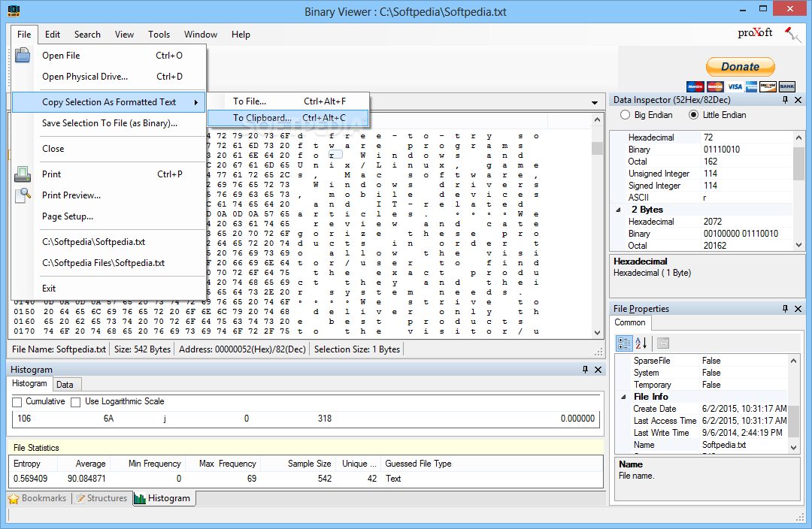Pin the Data Inspector panel
812x529 pixels.
point(785,100)
